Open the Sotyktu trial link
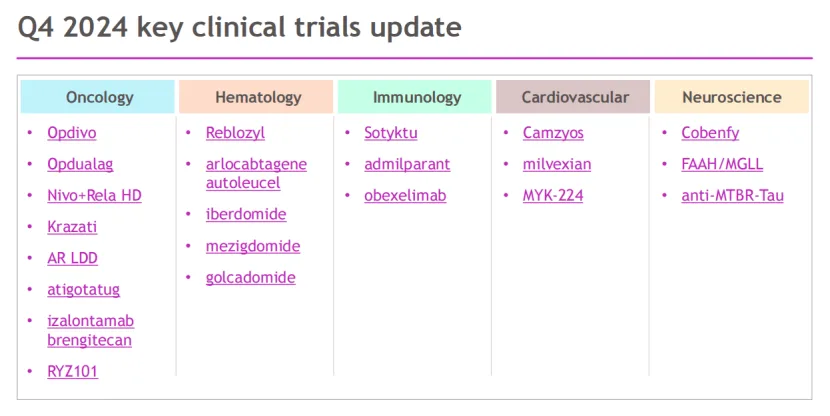The width and height of the screenshot is (830, 416). (x=391, y=132)
